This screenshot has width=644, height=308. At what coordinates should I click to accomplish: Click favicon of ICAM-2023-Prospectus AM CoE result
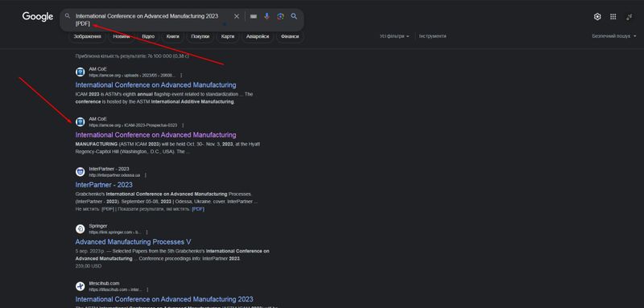click(x=80, y=121)
